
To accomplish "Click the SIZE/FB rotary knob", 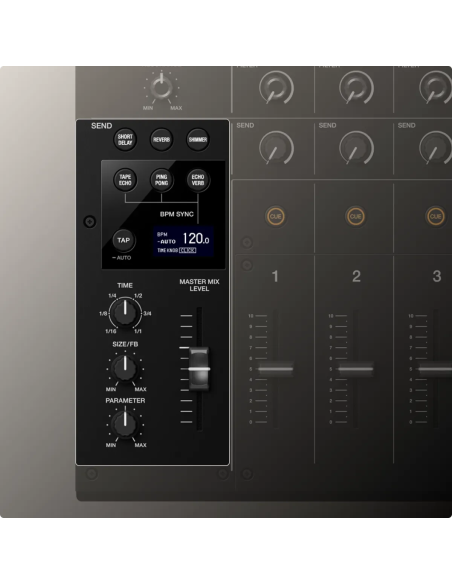I will tap(125, 368).
